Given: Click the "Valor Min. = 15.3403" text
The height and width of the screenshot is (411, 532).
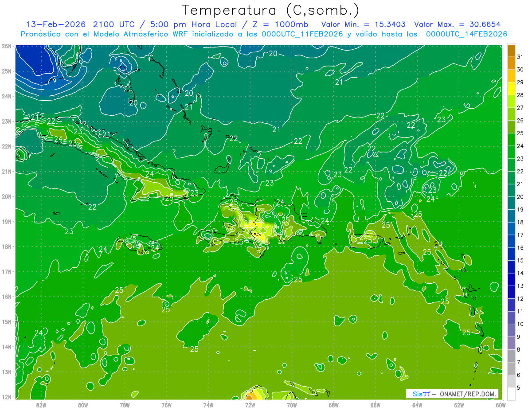Looking at the screenshot, I should pyautogui.click(x=364, y=24).
